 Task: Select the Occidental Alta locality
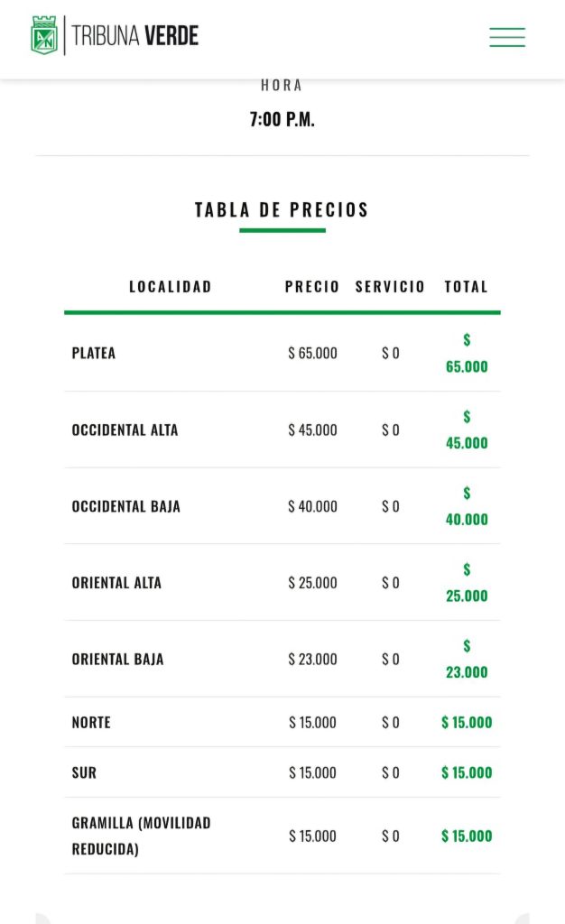coord(125,430)
